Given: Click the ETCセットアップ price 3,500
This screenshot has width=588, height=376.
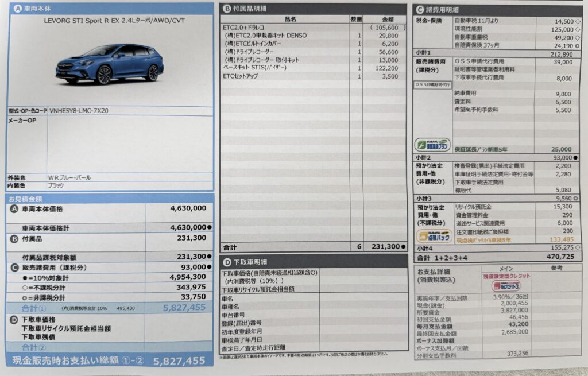Looking at the screenshot, I should (390, 76).
